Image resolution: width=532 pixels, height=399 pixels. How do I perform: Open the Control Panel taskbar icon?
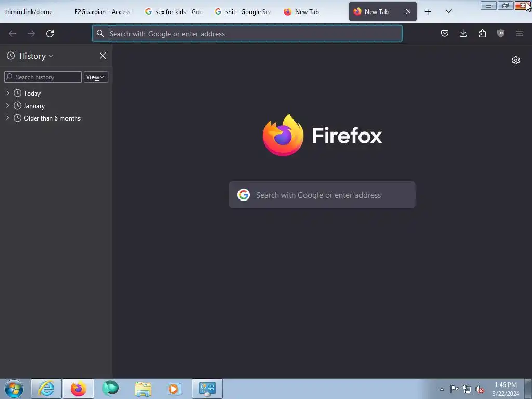207,389
